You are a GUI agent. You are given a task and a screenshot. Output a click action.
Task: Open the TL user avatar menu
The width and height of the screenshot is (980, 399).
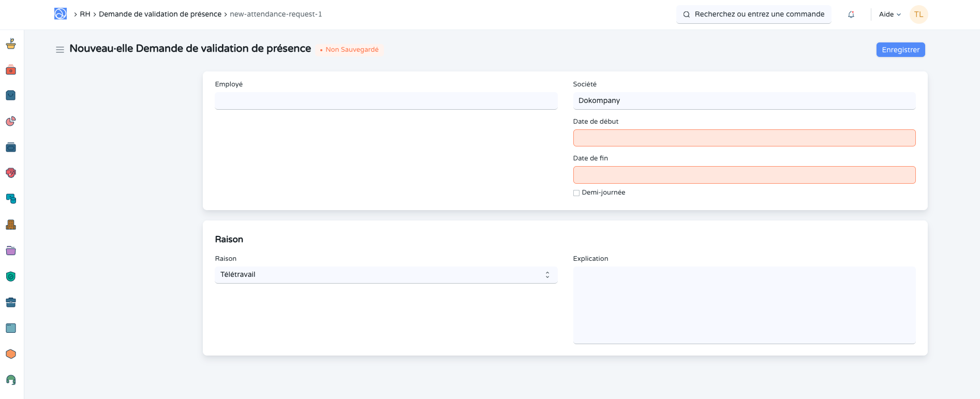pyautogui.click(x=918, y=14)
